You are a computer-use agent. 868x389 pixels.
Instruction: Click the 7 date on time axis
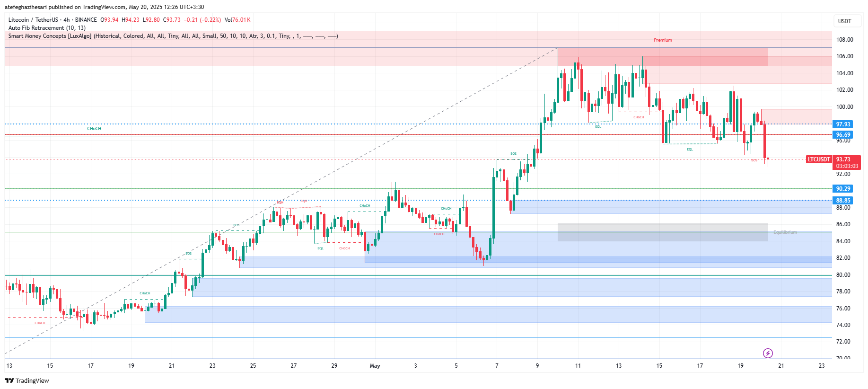(497, 366)
